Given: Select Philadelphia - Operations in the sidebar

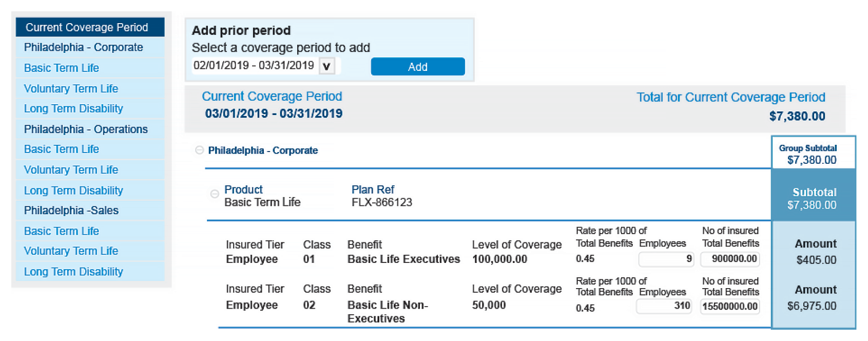Looking at the screenshot, I should coord(86,129).
